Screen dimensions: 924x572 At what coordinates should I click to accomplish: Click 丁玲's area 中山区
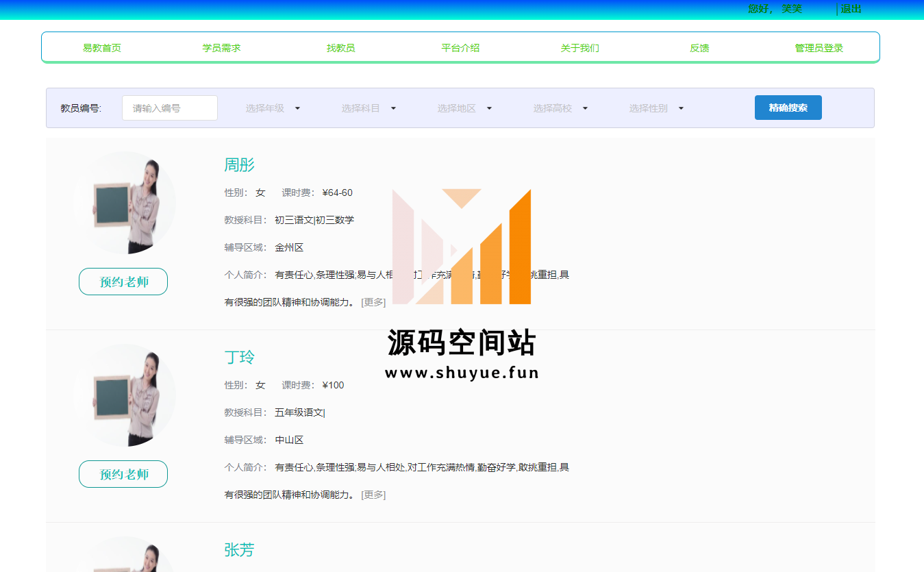[x=289, y=440]
